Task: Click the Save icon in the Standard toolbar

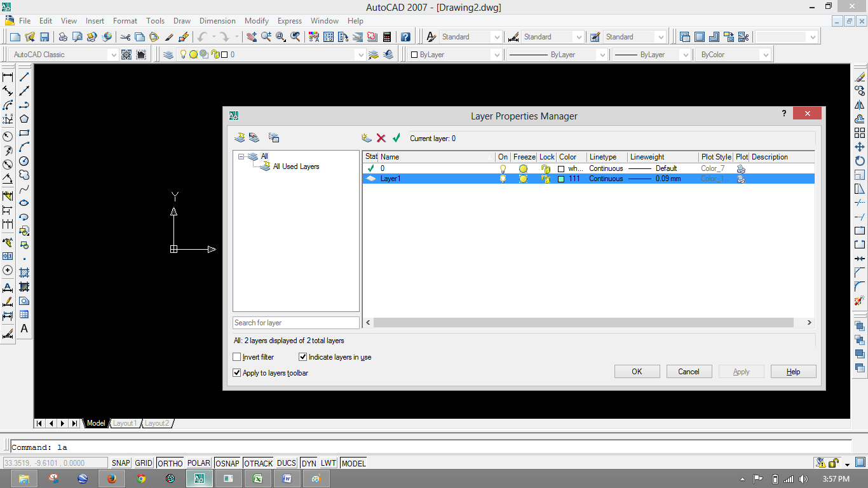Action: click(44, 37)
